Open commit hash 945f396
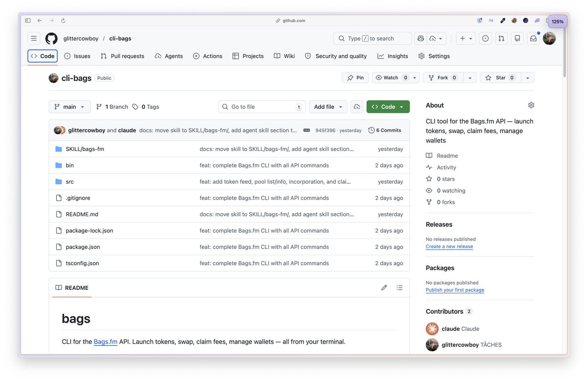Image resolution: width=588 pixels, height=381 pixels. pyautogui.click(x=325, y=130)
